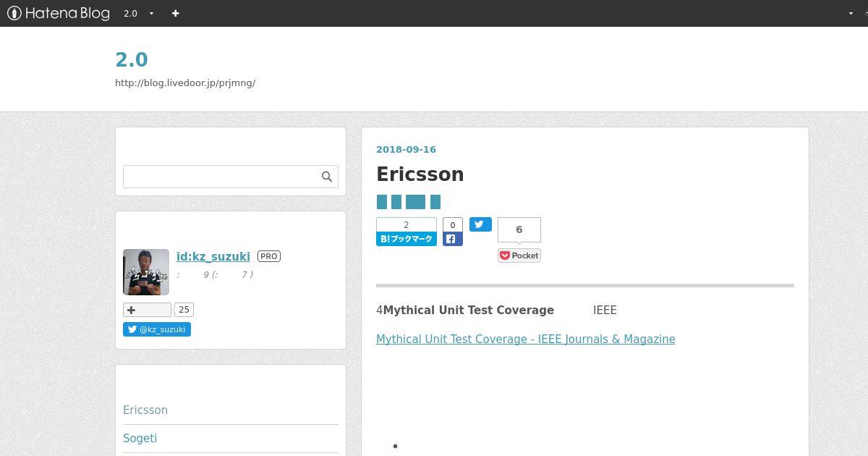Click the PRO badge
Image resolution: width=868 pixels, height=456 pixels.
[269, 256]
